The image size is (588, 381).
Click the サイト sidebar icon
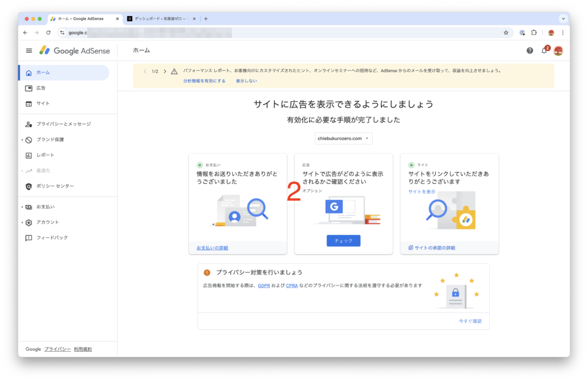tap(29, 103)
